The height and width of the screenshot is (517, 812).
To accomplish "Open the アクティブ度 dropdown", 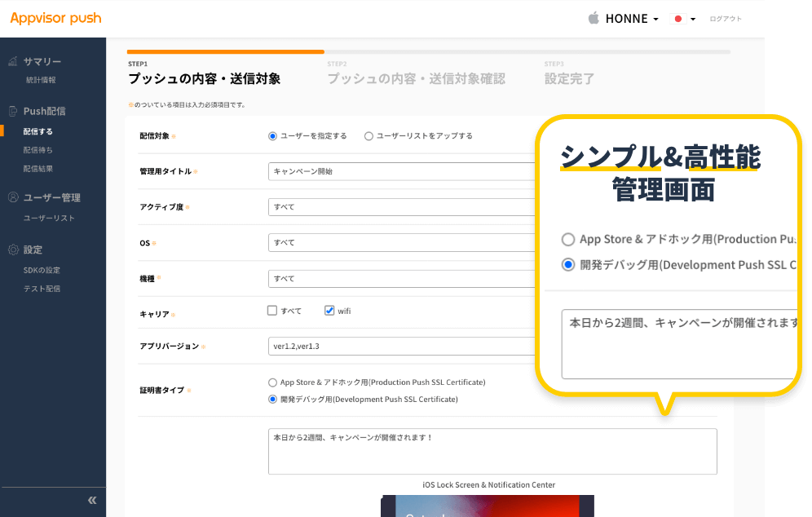I will pyautogui.click(x=402, y=206).
